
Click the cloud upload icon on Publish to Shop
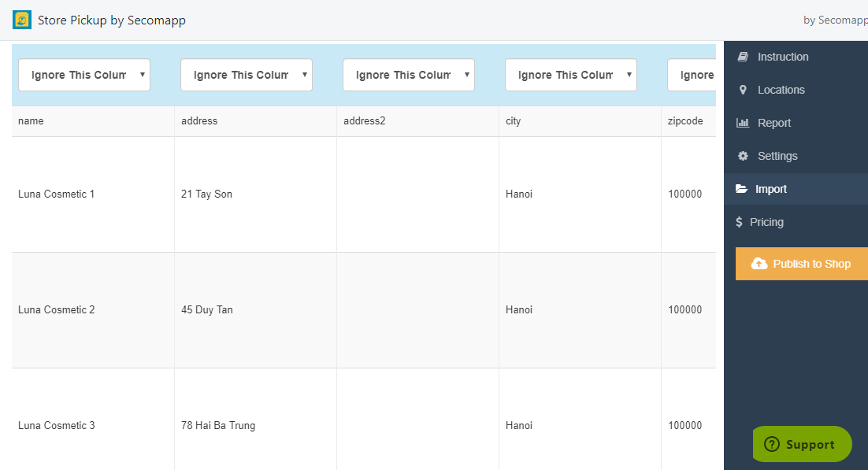tap(759, 264)
